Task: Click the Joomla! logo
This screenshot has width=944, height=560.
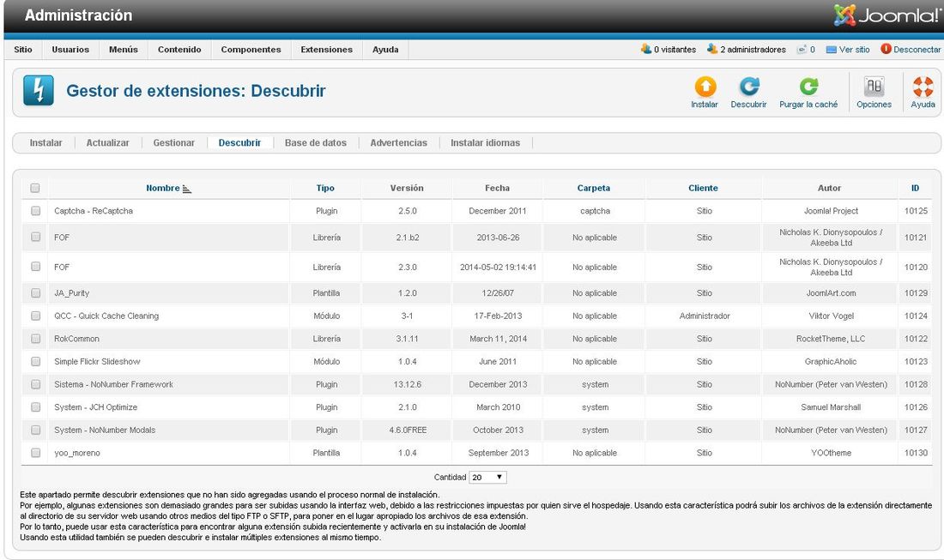Action: (887, 15)
